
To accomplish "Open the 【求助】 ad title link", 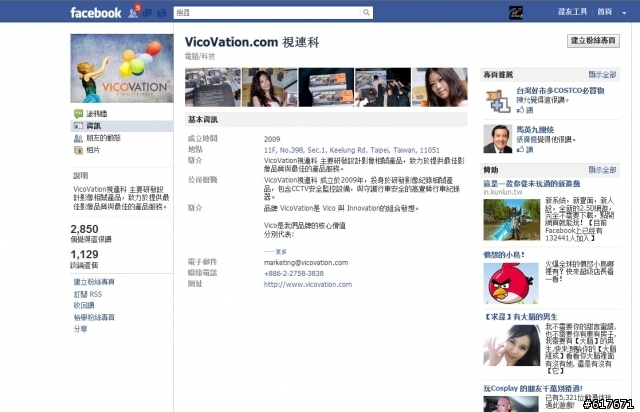I will click(x=520, y=316).
